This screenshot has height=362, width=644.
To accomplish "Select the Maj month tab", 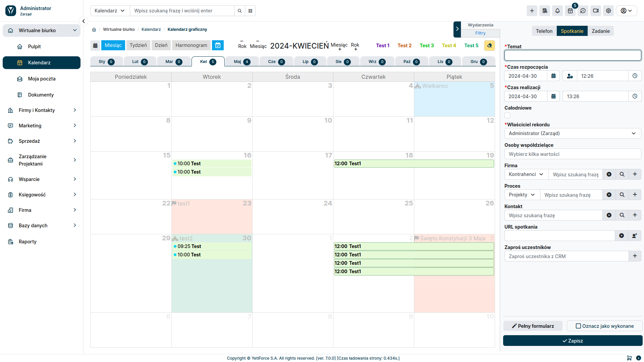I will point(242,62).
